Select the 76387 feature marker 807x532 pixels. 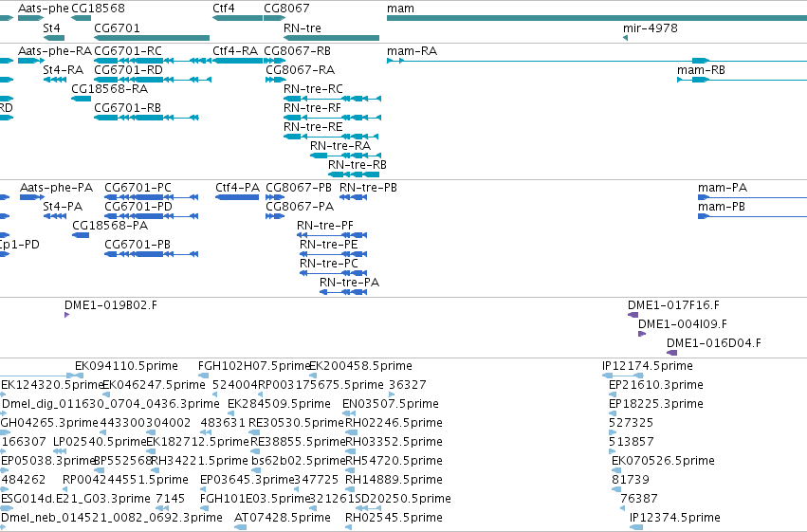[x=623, y=508]
